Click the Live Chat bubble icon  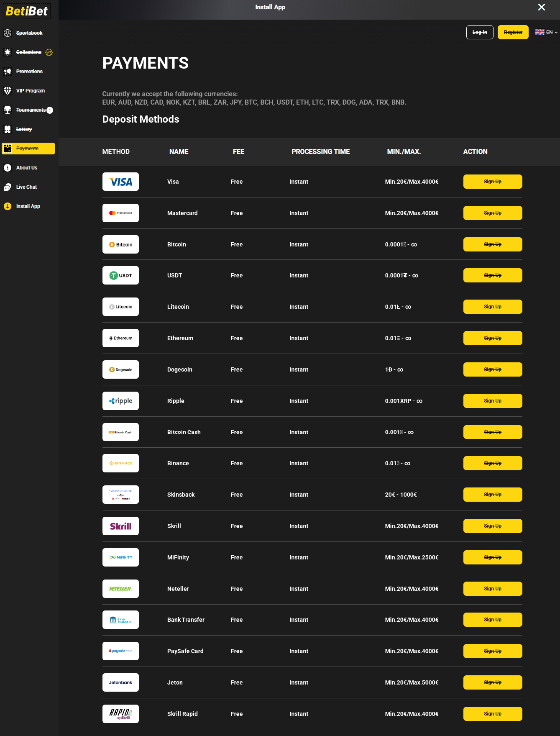point(8,187)
